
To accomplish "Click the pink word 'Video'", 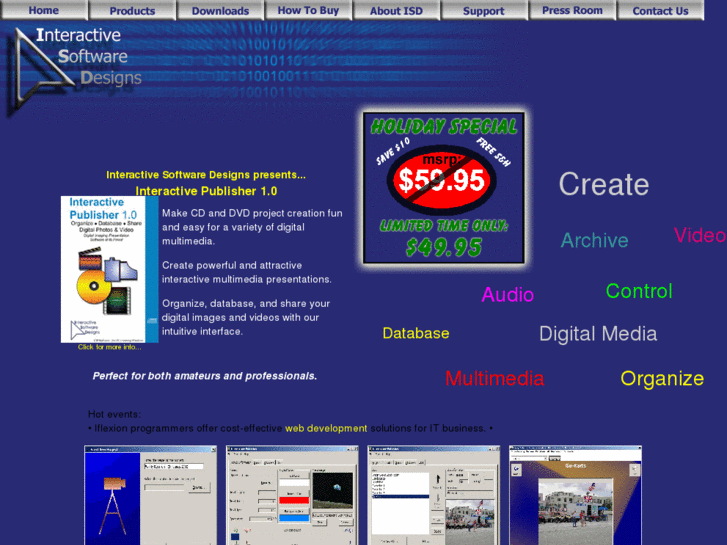I will 700,235.
